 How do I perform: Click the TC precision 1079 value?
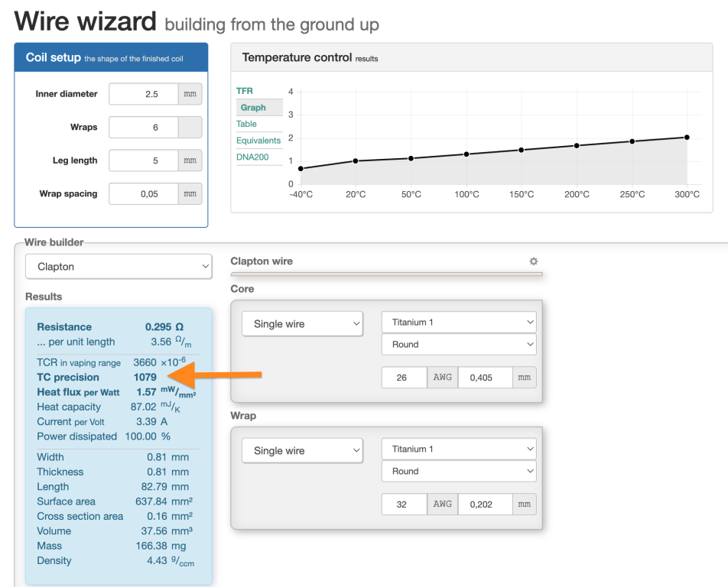click(x=145, y=378)
